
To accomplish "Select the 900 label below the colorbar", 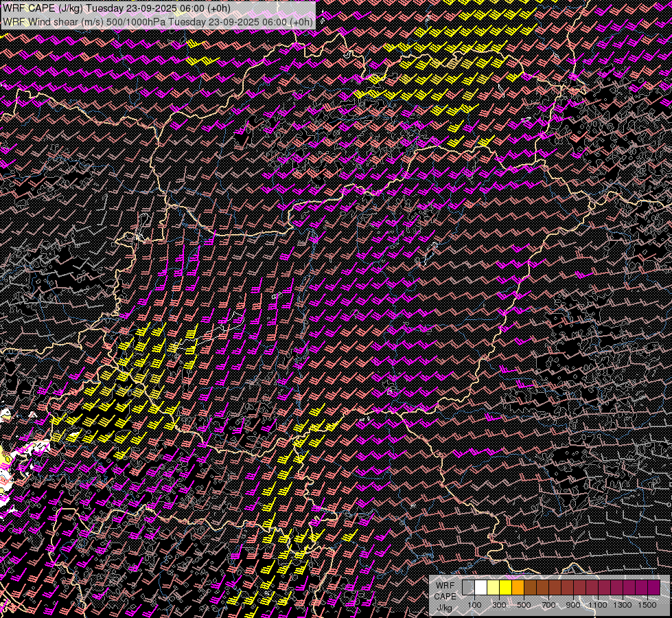I will click(573, 605).
